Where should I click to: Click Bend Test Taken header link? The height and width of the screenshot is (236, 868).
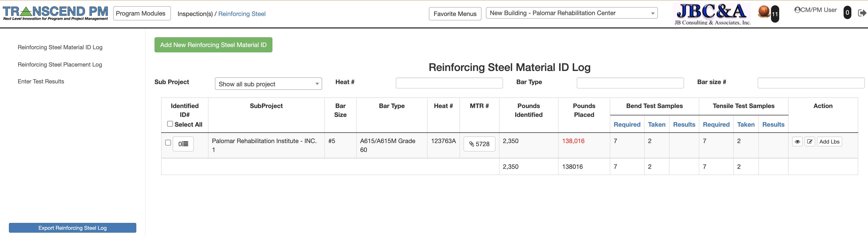click(x=657, y=125)
